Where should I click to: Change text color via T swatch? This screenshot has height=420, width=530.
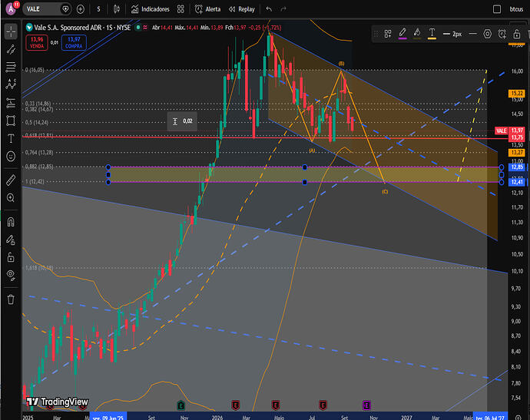(x=432, y=34)
